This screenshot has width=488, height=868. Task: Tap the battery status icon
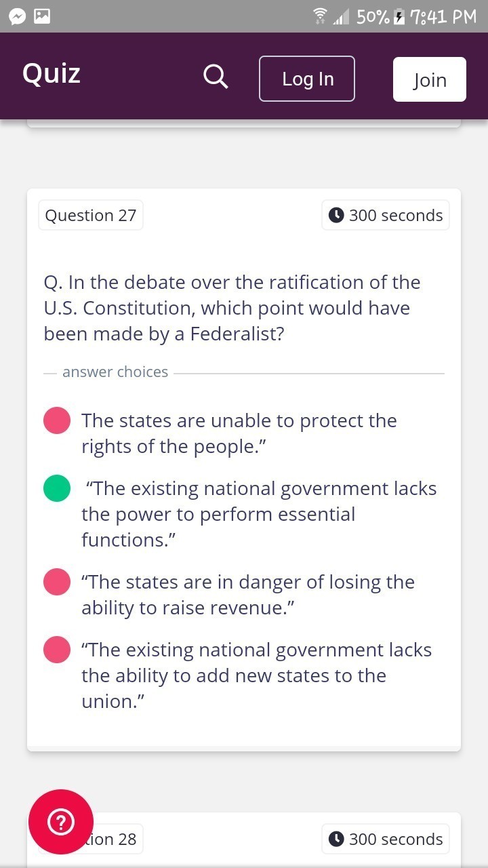[400, 16]
